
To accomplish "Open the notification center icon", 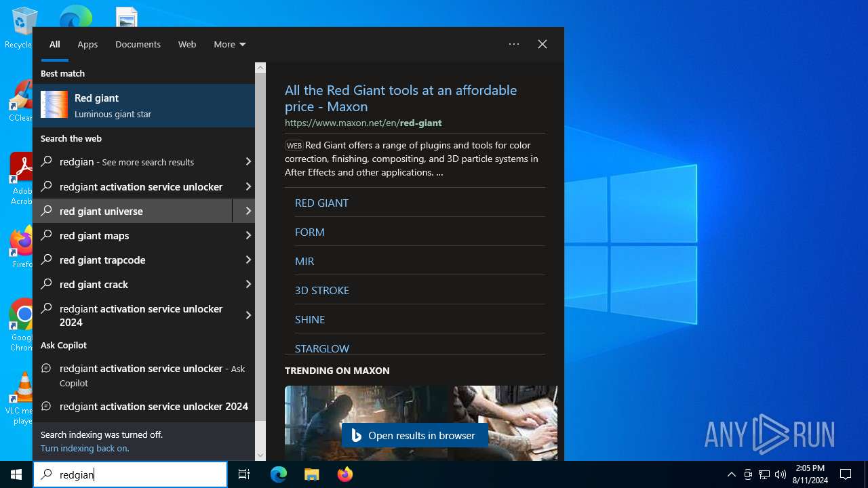I will (846, 474).
